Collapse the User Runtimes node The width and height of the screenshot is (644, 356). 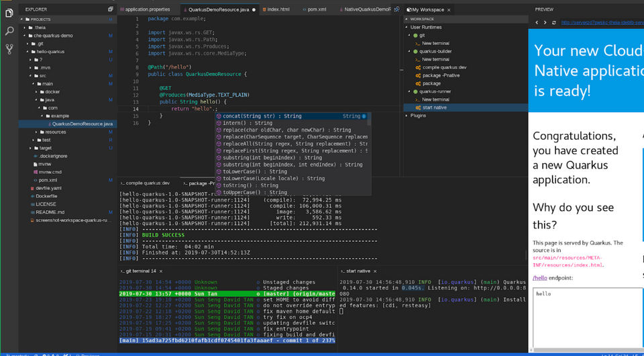(407, 27)
